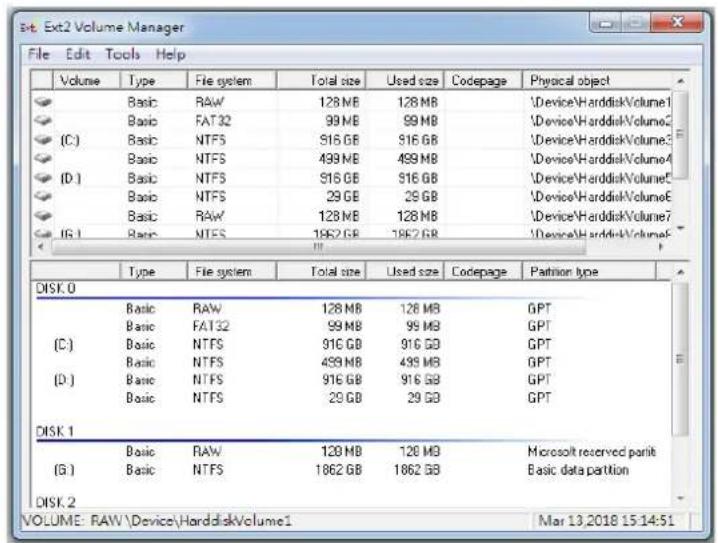Click horizontal scrollbar thumb in top list

tap(319, 246)
